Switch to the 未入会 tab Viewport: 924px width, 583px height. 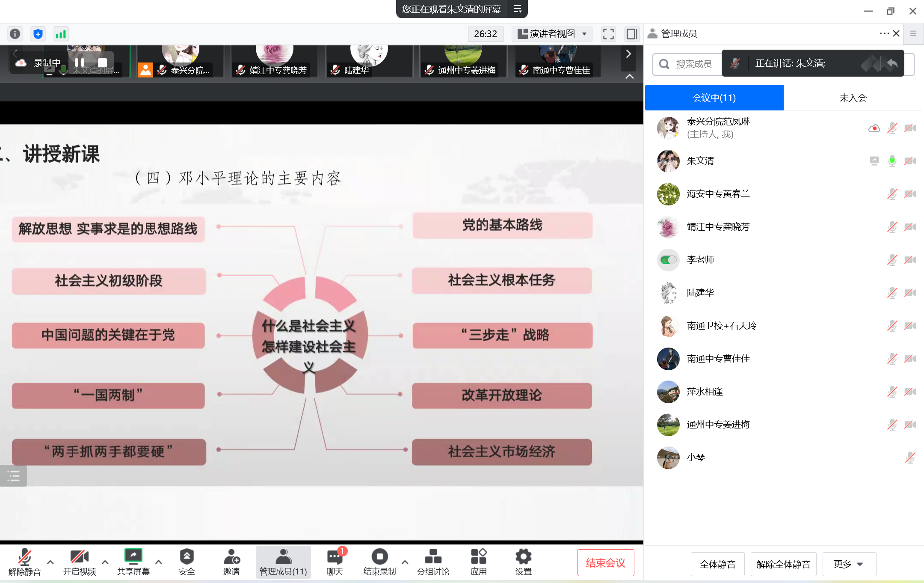point(853,98)
